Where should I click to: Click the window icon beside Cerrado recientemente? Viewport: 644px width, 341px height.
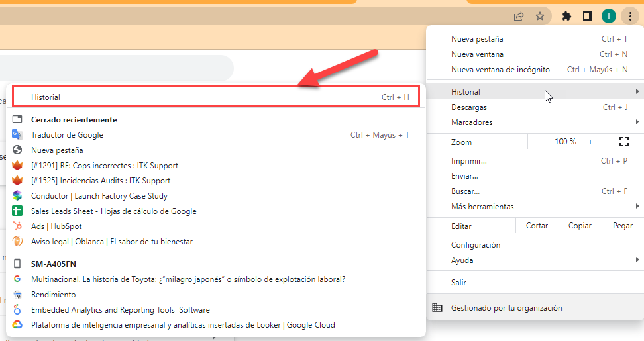17,119
